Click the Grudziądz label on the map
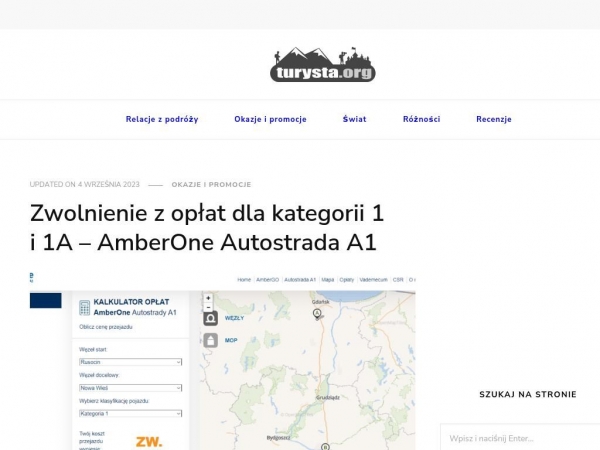Viewport: 600px width, 450px height. (328, 398)
